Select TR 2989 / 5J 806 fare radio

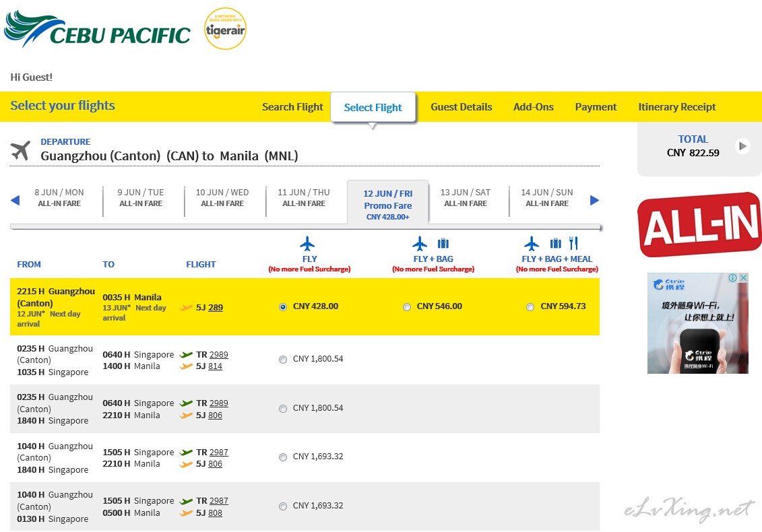(283, 409)
